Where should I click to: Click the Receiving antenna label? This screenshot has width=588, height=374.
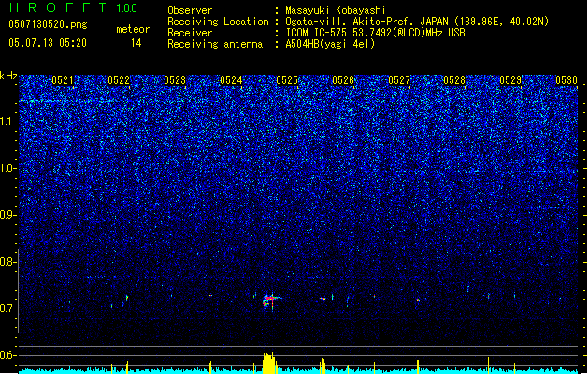click(215, 44)
